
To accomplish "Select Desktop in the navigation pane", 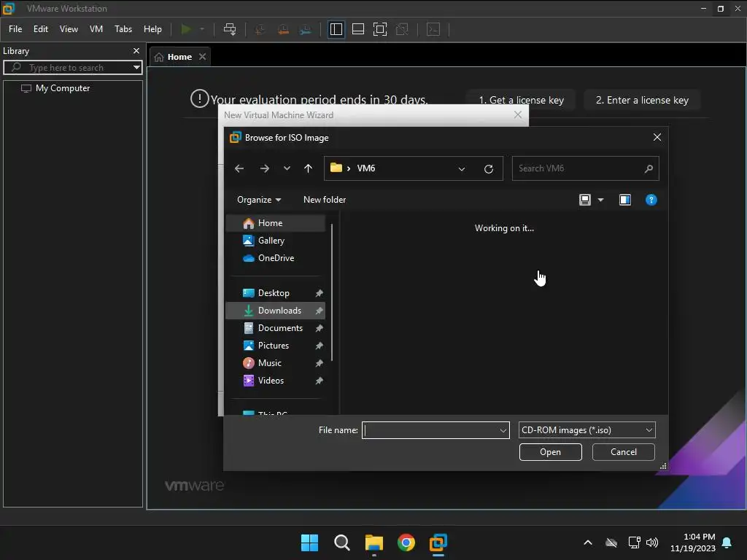I will coord(275,293).
